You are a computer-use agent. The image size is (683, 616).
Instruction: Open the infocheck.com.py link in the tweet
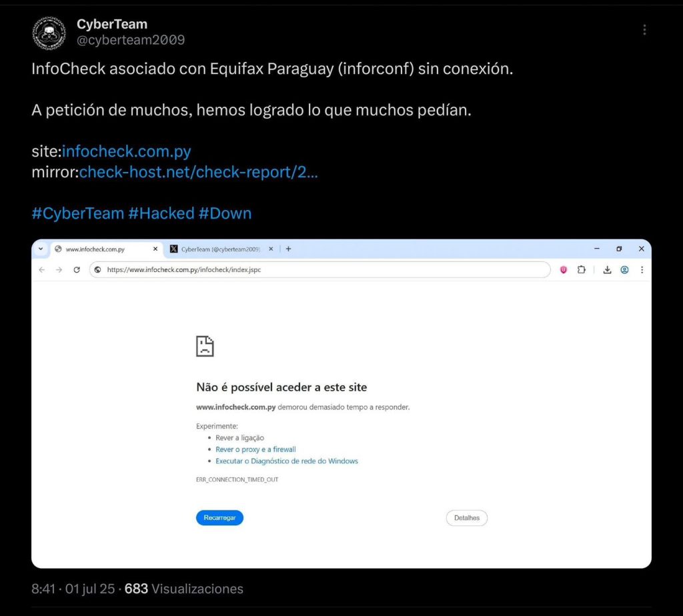coord(127,152)
